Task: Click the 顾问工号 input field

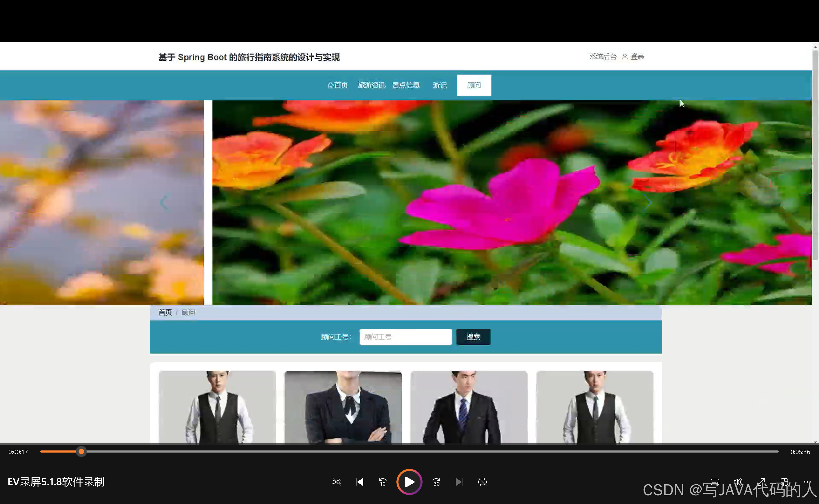Action: point(405,337)
